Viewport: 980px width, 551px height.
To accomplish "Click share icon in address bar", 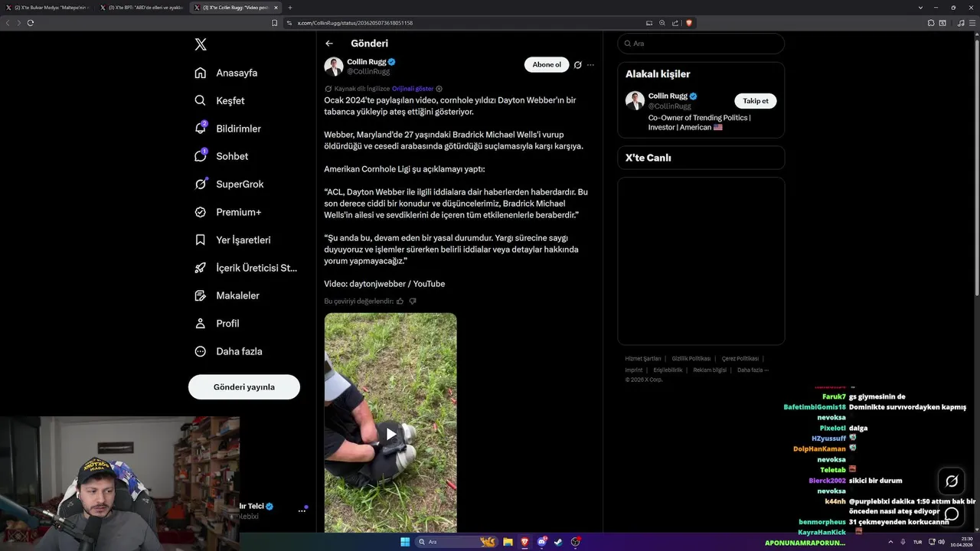I will pyautogui.click(x=675, y=23).
